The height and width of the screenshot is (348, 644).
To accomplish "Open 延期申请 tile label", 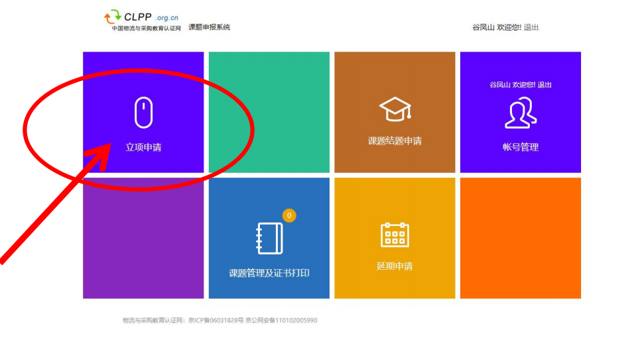I will 395,266.
